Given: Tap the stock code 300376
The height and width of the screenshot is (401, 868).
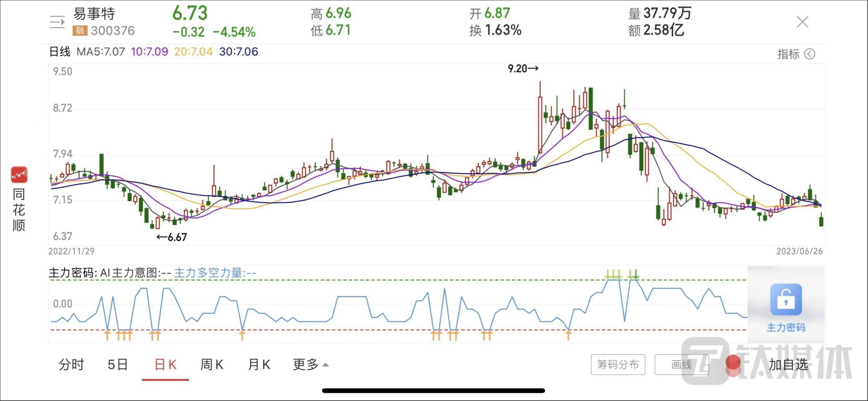Looking at the screenshot, I should pyautogui.click(x=113, y=31).
